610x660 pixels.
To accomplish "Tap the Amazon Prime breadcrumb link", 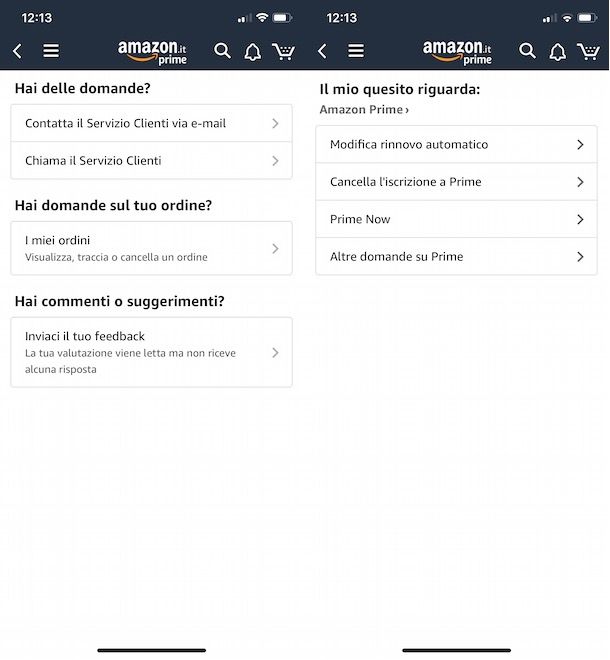I will (364, 109).
